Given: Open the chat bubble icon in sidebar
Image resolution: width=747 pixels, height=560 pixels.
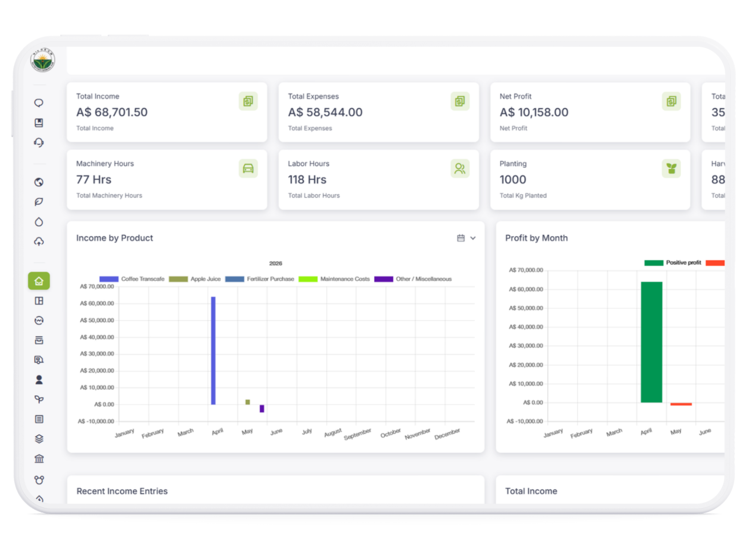Looking at the screenshot, I should click(39, 103).
